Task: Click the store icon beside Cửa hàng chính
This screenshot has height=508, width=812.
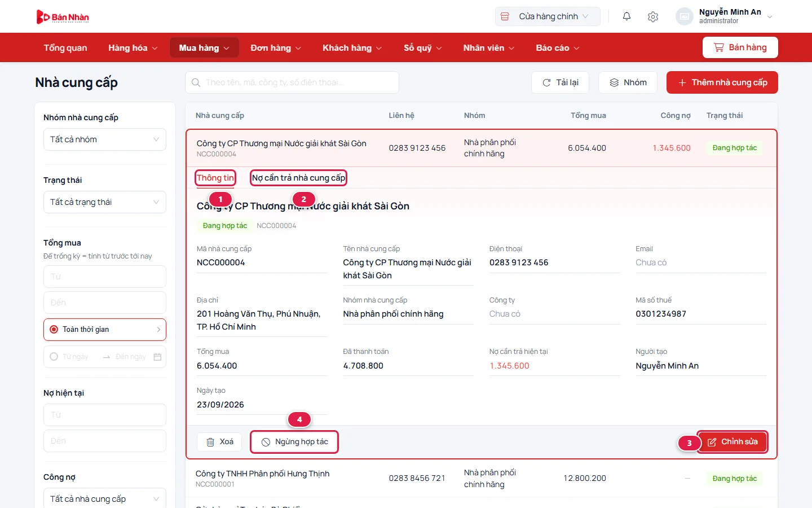Action: (x=505, y=16)
